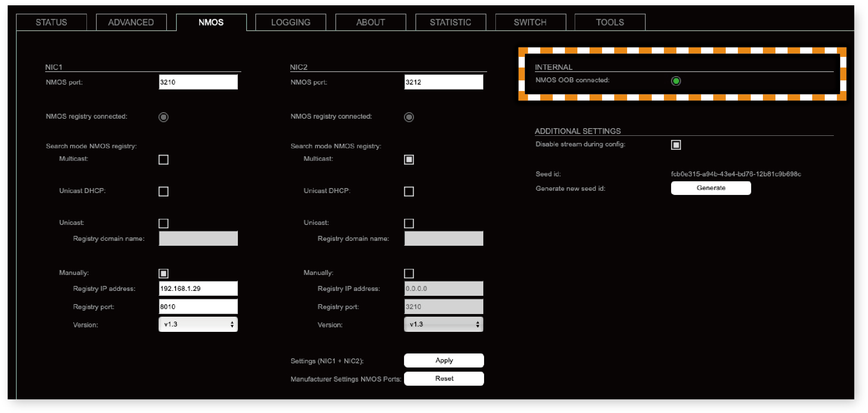868x413 pixels.
Task: Check the NIC1 Unicast checkbox
Action: click(164, 223)
